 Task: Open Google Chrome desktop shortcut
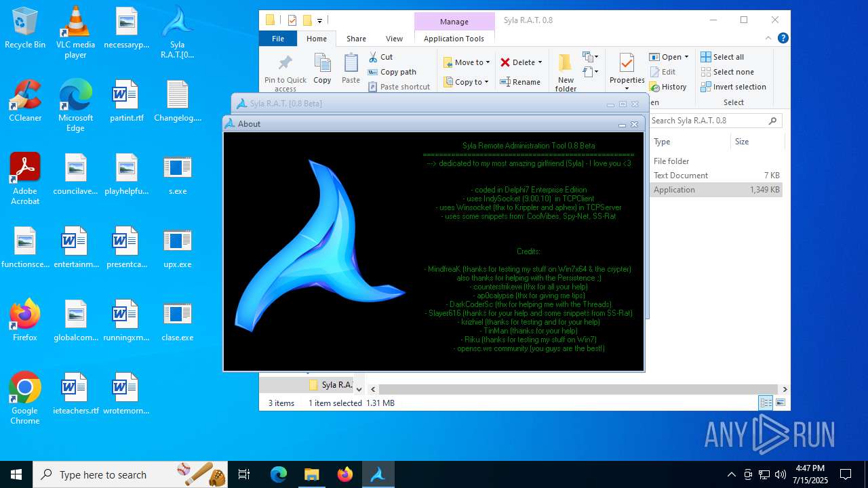[25, 399]
